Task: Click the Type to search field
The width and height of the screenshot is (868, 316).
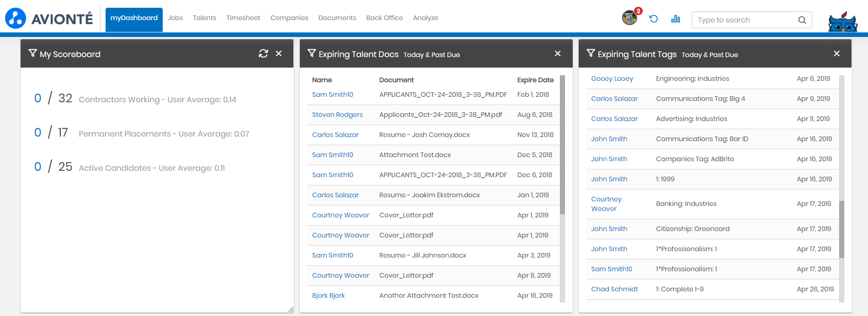Action: click(x=745, y=20)
